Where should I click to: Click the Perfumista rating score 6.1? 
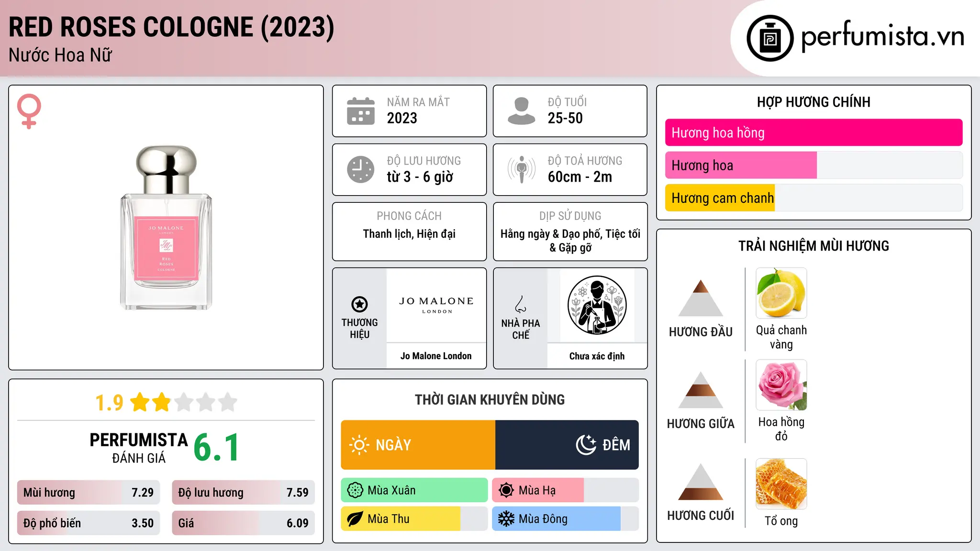216,448
